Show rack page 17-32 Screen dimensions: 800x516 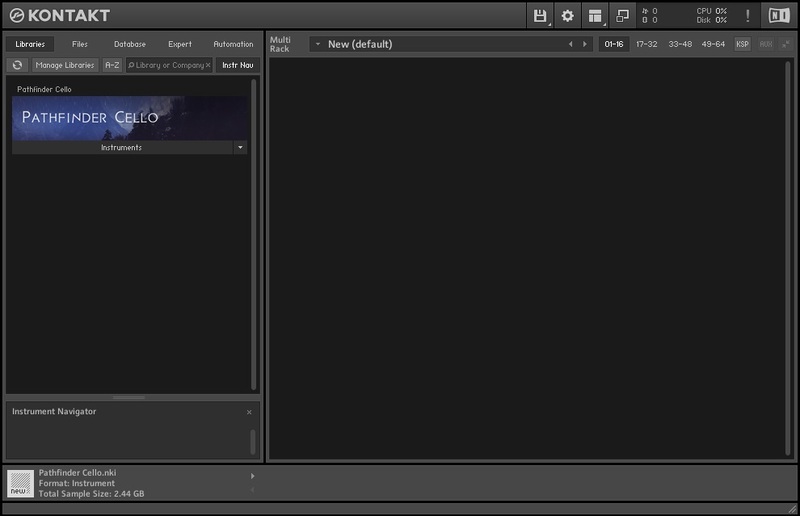(646, 44)
